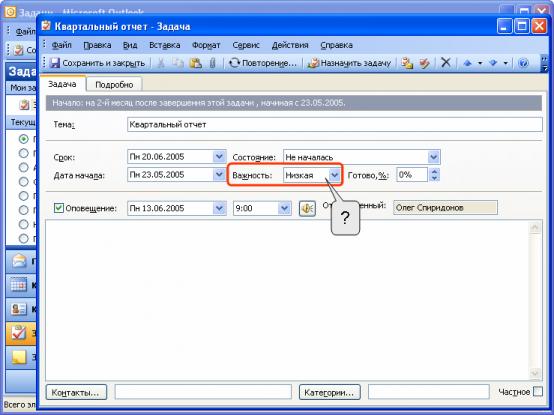Open the Формат menu

206,45
